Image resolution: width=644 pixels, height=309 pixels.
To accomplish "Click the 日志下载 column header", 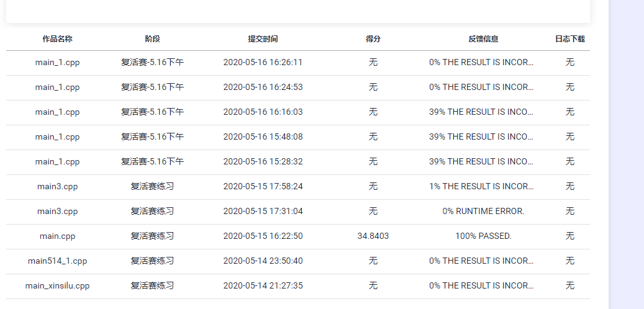I will pos(569,39).
